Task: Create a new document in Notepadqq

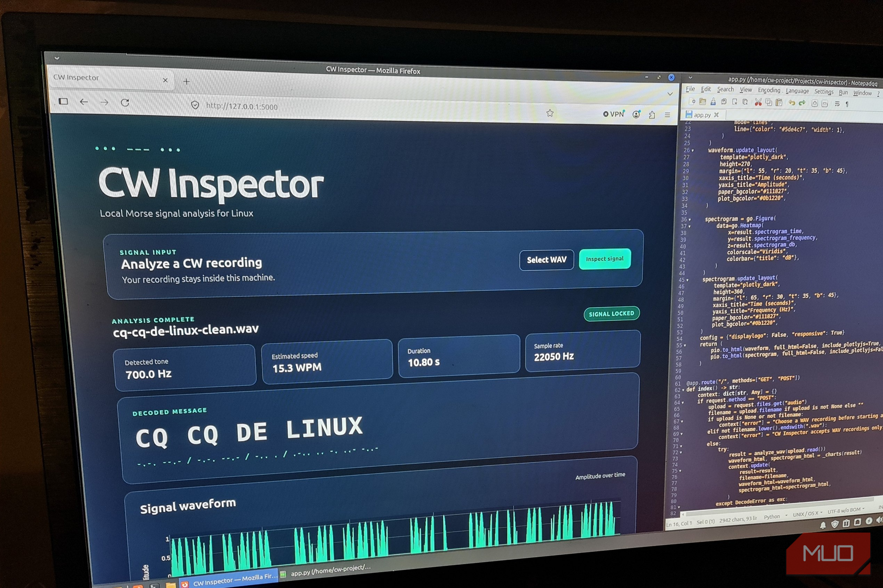Action: (x=692, y=102)
